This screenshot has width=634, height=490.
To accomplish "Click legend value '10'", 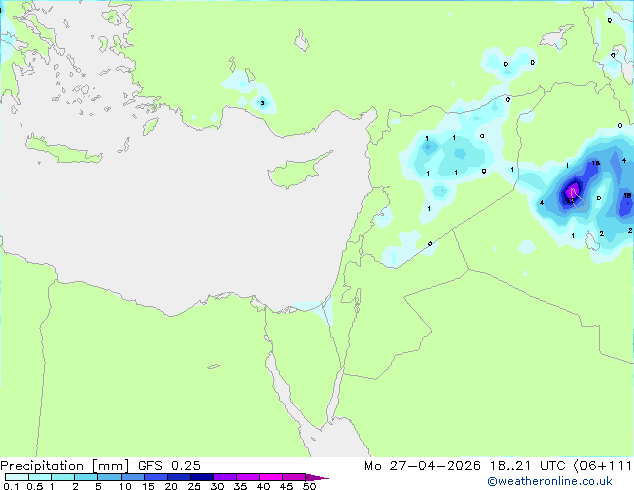I will (125, 486).
